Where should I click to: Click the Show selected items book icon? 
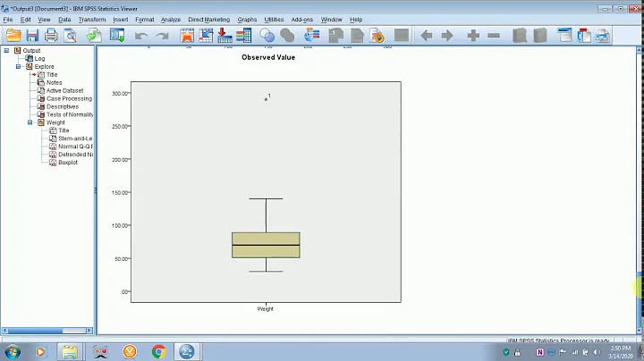(520, 36)
